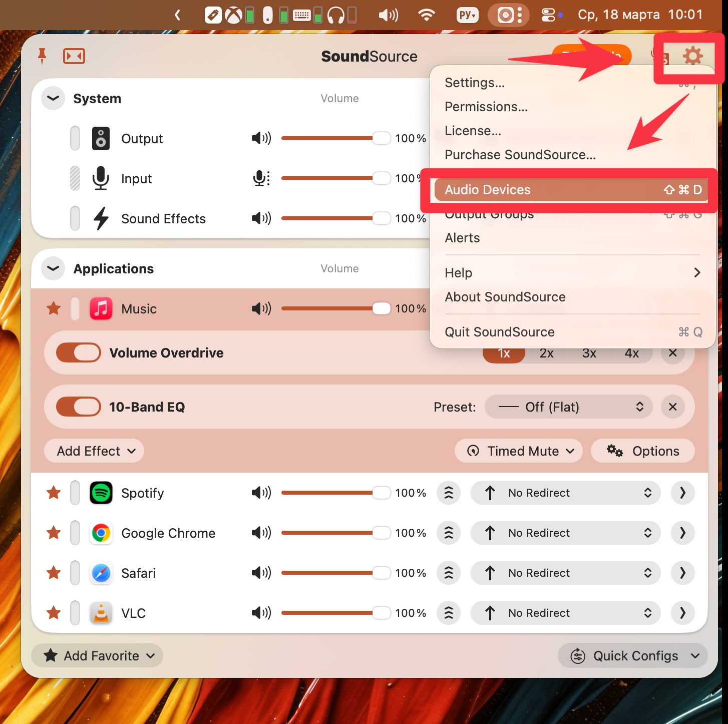Choose Permissions... from the menu
This screenshot has width=728, height=724.
click(572, 107)
